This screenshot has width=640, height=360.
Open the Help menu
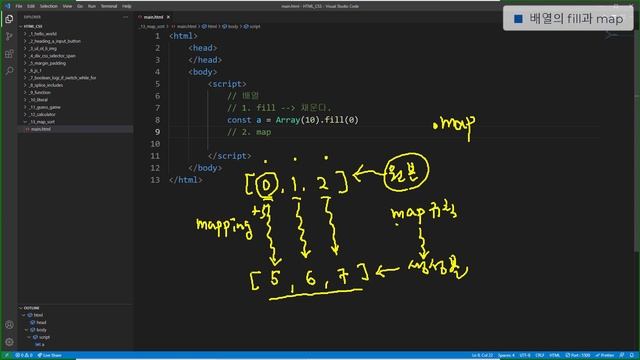tap(127, 6)
